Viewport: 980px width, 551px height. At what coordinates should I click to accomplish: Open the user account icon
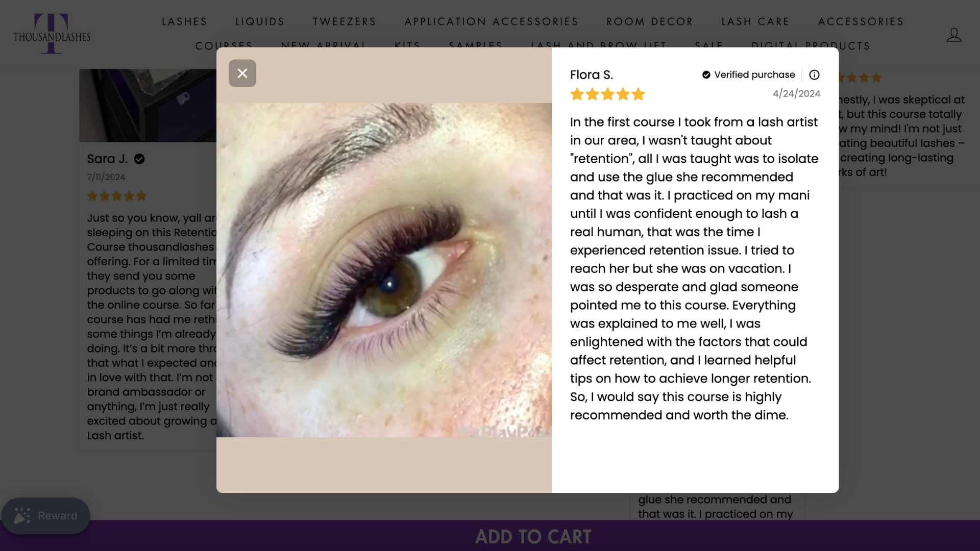(x=953, y=35)
